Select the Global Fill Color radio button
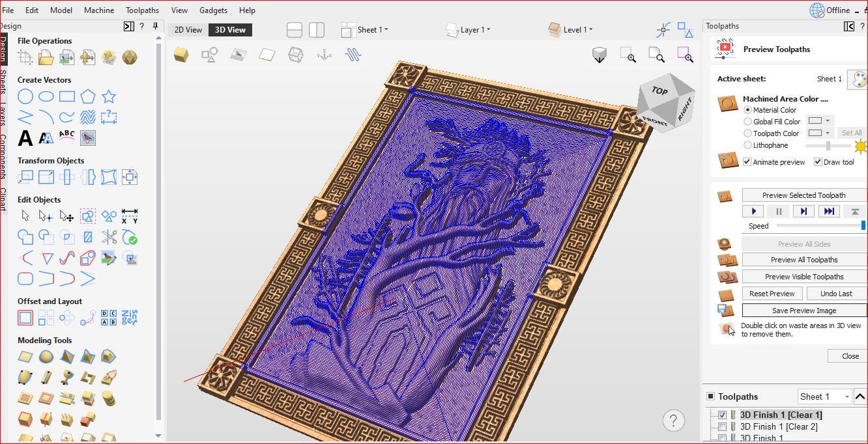Viewport: 868px width, 444px height. 747,122
